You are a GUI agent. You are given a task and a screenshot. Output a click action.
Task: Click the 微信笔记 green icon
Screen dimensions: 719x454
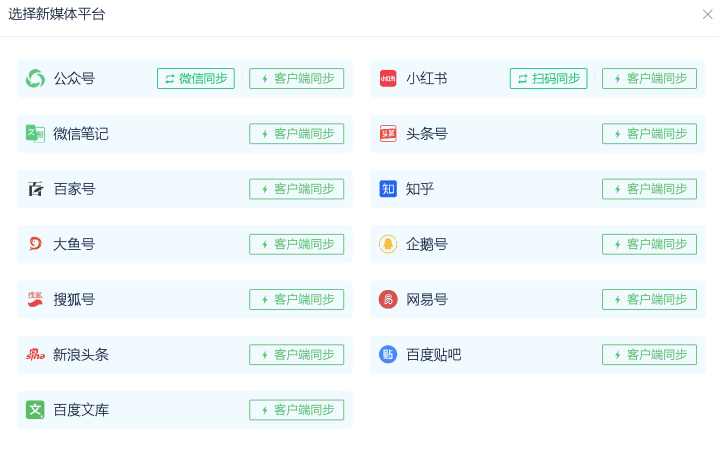pos(35,133)
